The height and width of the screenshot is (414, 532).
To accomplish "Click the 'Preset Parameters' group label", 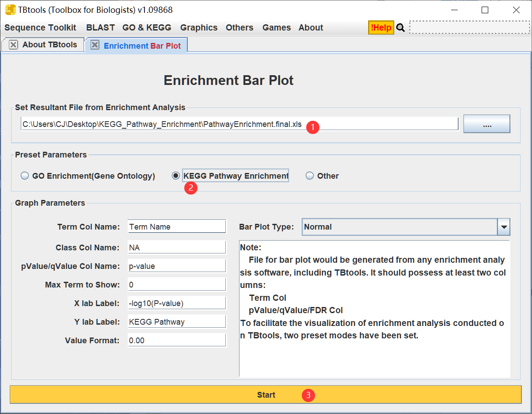I will click(51, 155).
